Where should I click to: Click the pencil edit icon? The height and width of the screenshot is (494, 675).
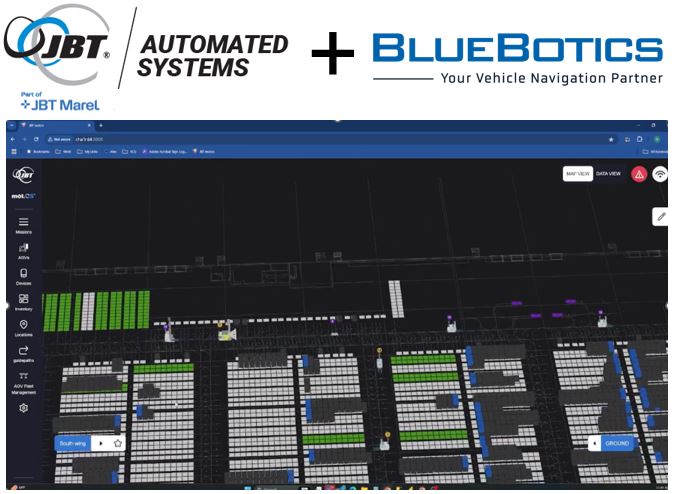pyautogui.click(x=661, y=216)
